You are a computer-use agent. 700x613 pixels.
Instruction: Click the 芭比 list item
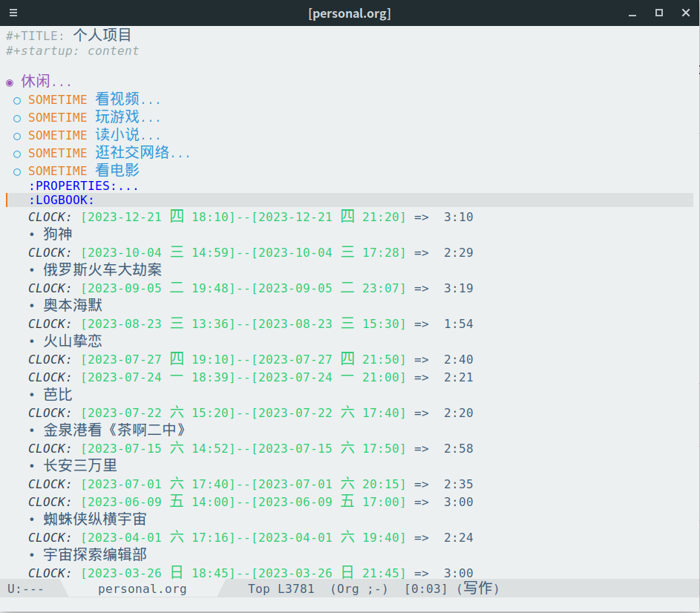[58, 395]
